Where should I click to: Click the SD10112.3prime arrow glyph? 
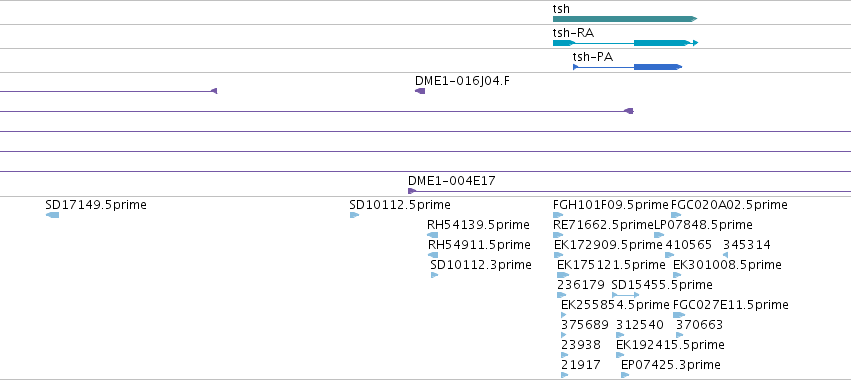coord(434,275)
